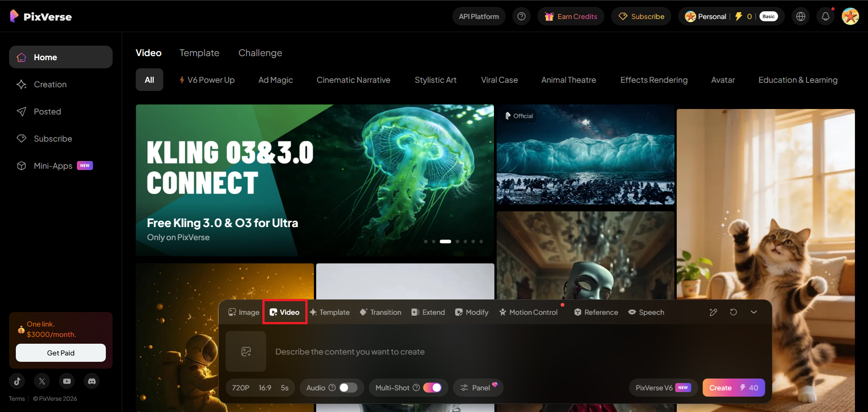
Task: Click the Get Paid button
Action: pos(61,353)
